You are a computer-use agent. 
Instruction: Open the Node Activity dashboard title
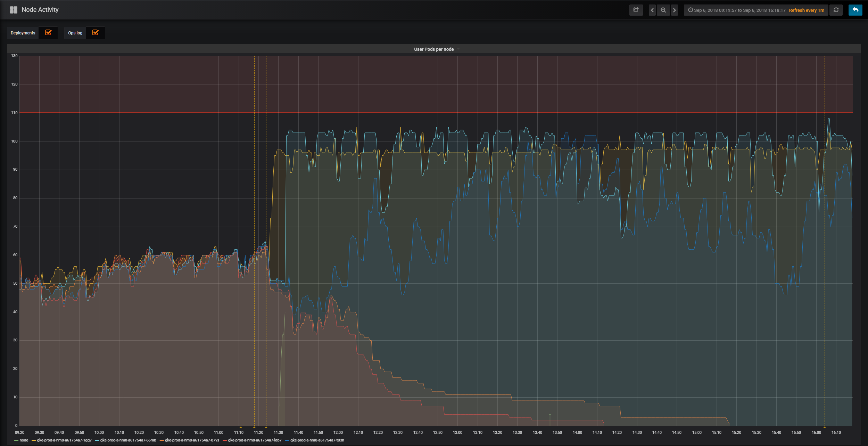tap(40, 10)
